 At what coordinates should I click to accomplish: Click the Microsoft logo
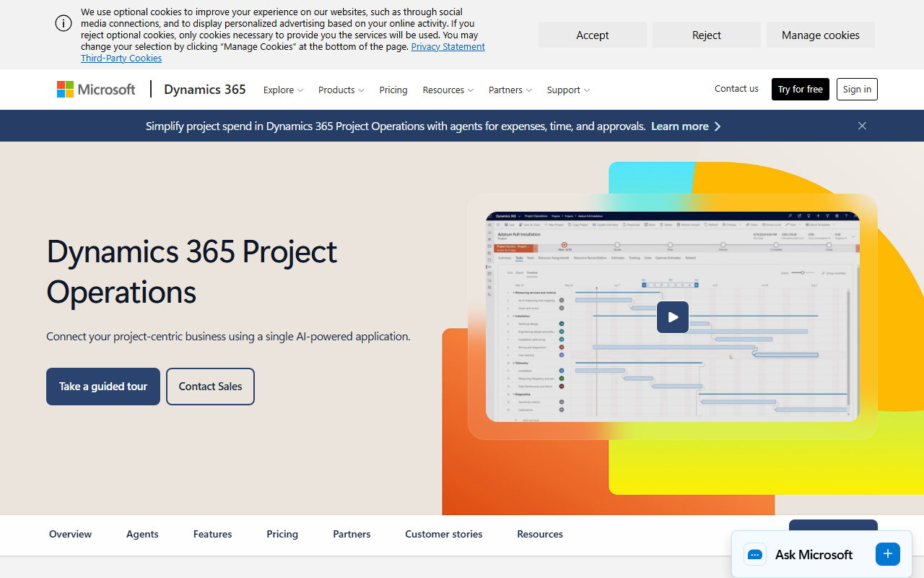click(x=96, y=90)
